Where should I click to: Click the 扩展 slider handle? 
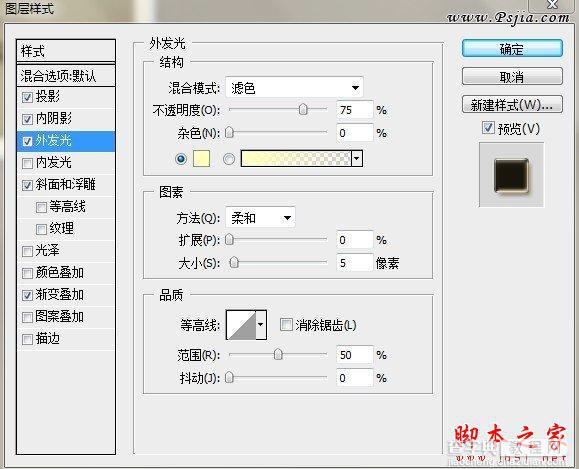click(229, 239)
